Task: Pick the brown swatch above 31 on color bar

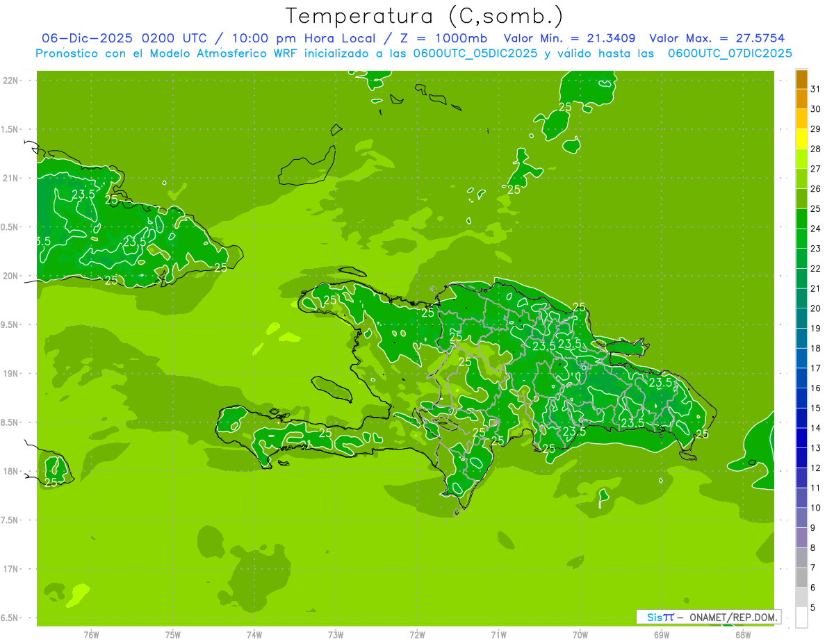Action: click(x=801, y=79)
